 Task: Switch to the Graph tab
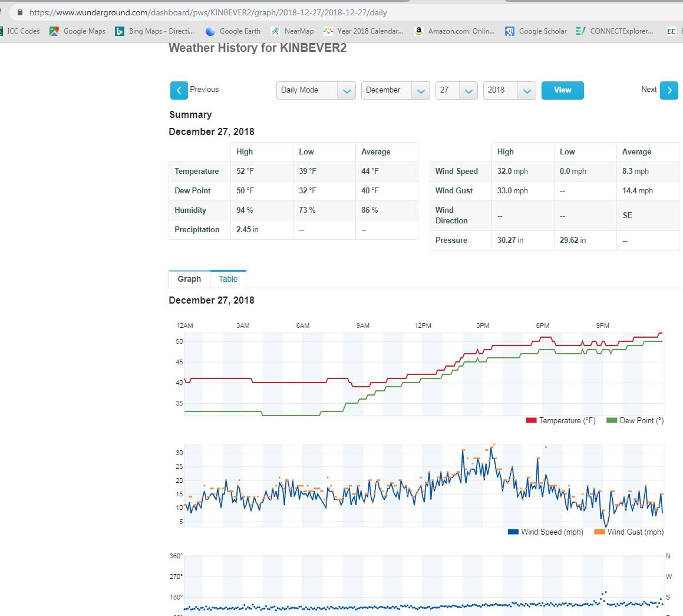(x=190, y=279)
